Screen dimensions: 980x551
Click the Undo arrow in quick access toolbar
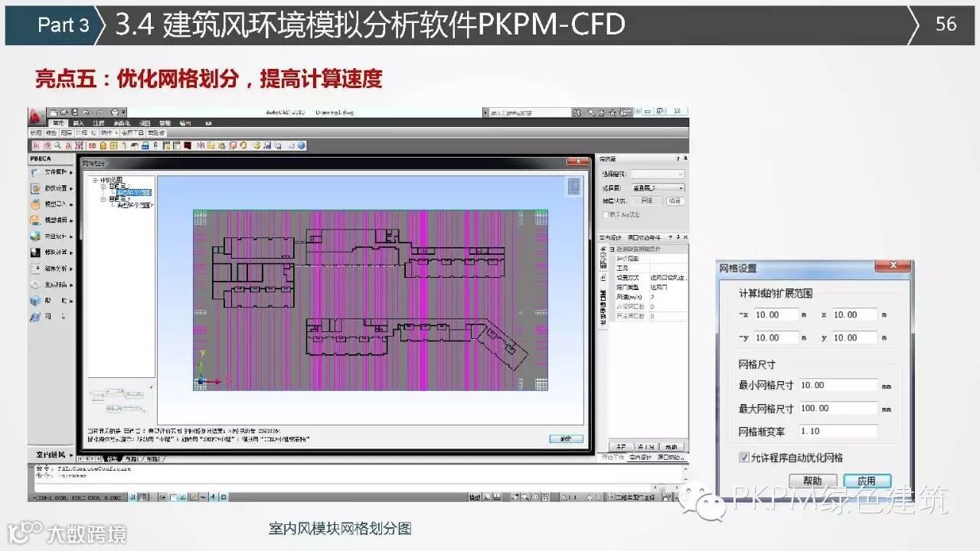click(85, 112)
